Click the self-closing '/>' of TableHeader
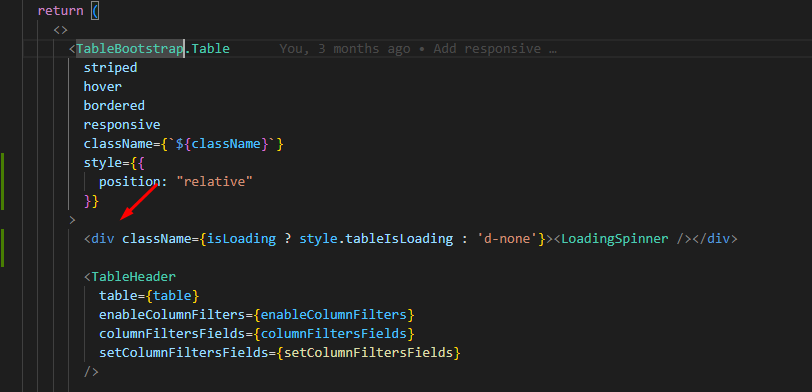The height and width of the screenshot is (392, 812). pyautogui.click(x=91, y=372)
